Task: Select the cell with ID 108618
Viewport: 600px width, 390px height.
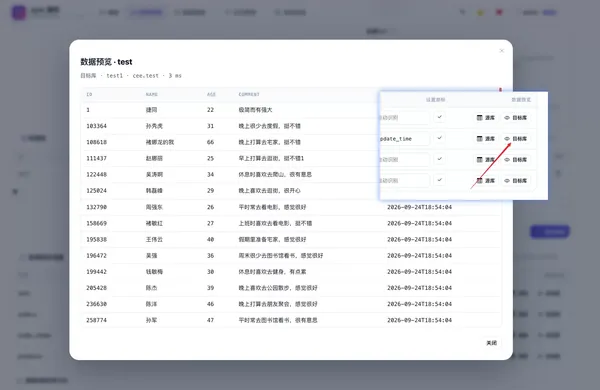Action: [96, 142]
